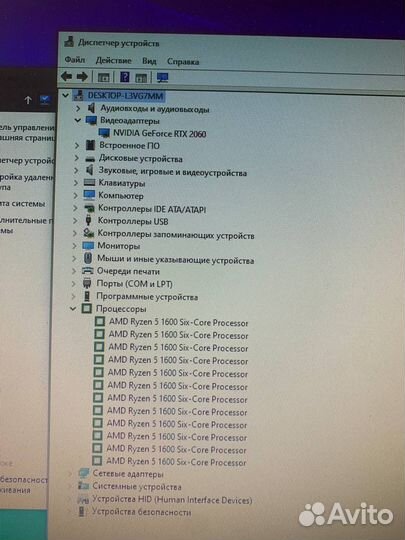Image resolution: width=405 pixels, height=540 pixels.
Task: Select the last AMD Ryzen 5 1600 processor entry
Action: coord(176,462)
